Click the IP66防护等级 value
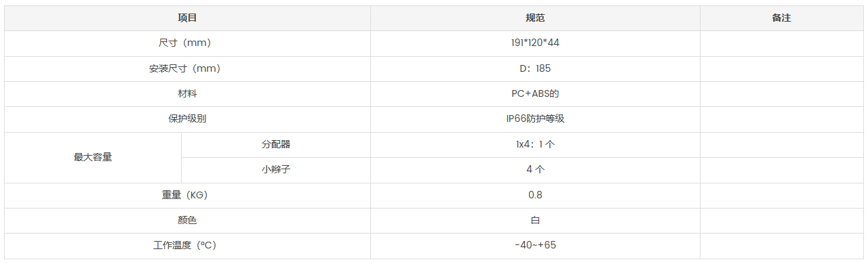 click(535, 119)
